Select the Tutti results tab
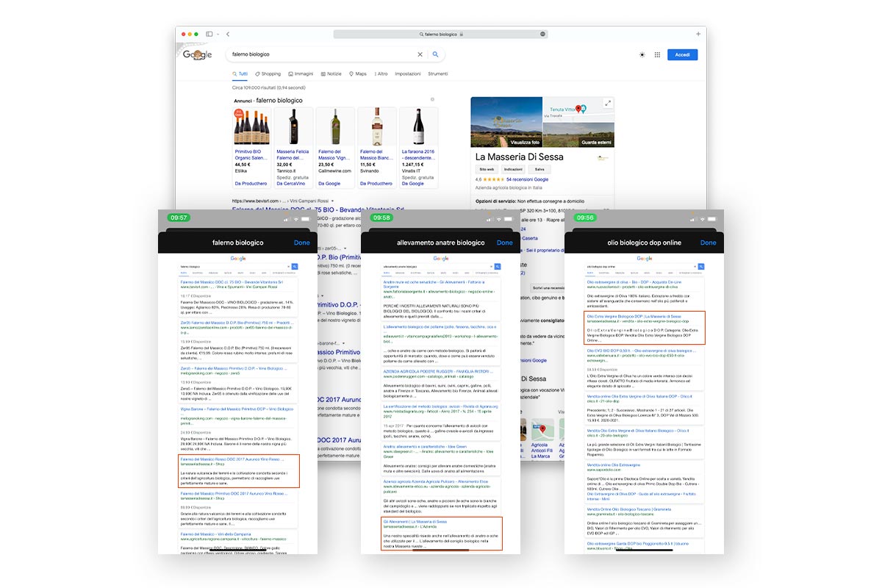The width and height of the screenshot is (882, 588). tap(240, 73)
